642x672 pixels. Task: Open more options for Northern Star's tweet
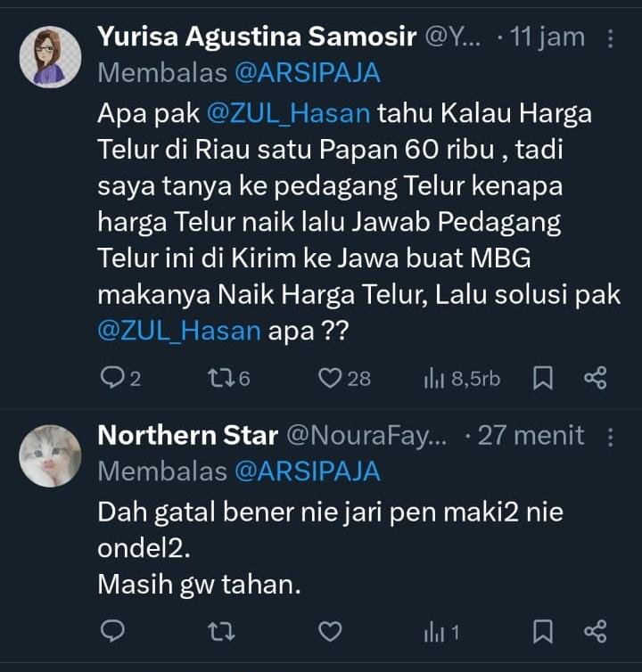[610, 437]
